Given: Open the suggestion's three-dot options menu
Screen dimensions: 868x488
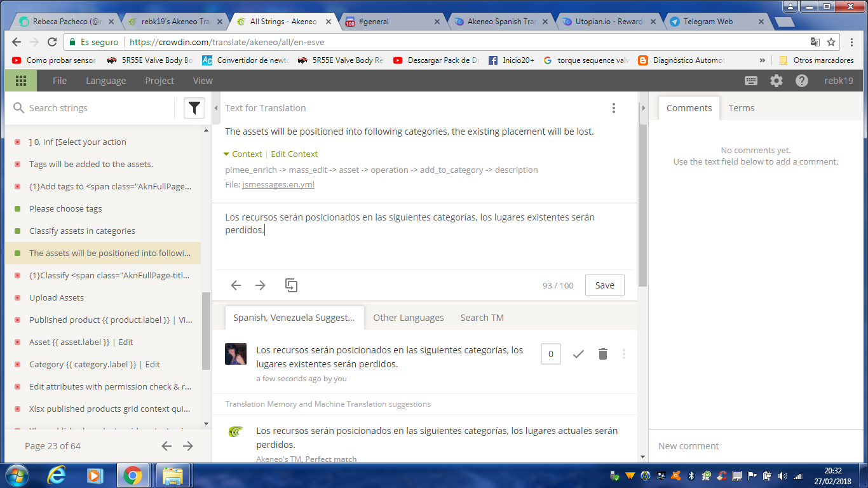Looking at the screenshot, I should (624, 354).
